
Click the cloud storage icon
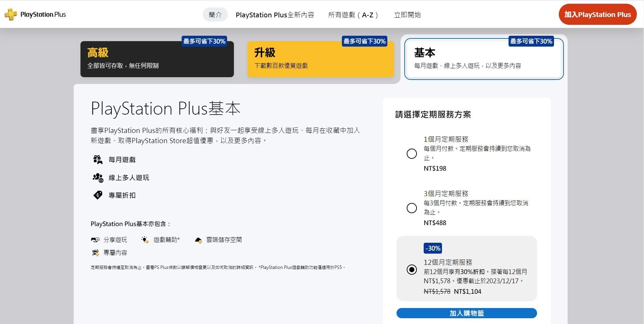tap(199, 239)
